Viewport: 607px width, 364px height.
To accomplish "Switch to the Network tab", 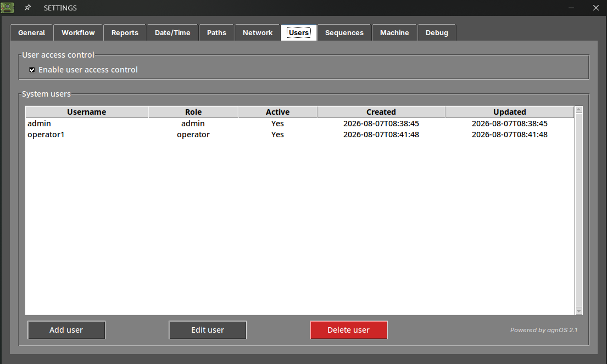I will pyautogui.click(x=258, y=33).
